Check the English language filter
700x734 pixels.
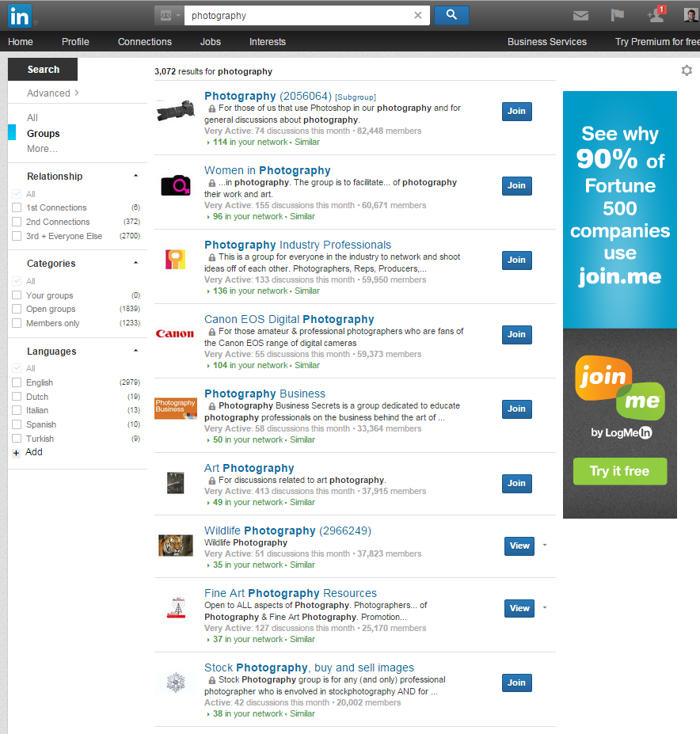(x=17, y=382)
